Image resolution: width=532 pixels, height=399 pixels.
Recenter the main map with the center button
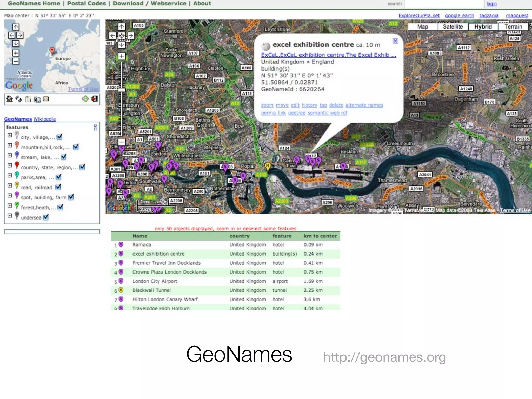(122, 36)
